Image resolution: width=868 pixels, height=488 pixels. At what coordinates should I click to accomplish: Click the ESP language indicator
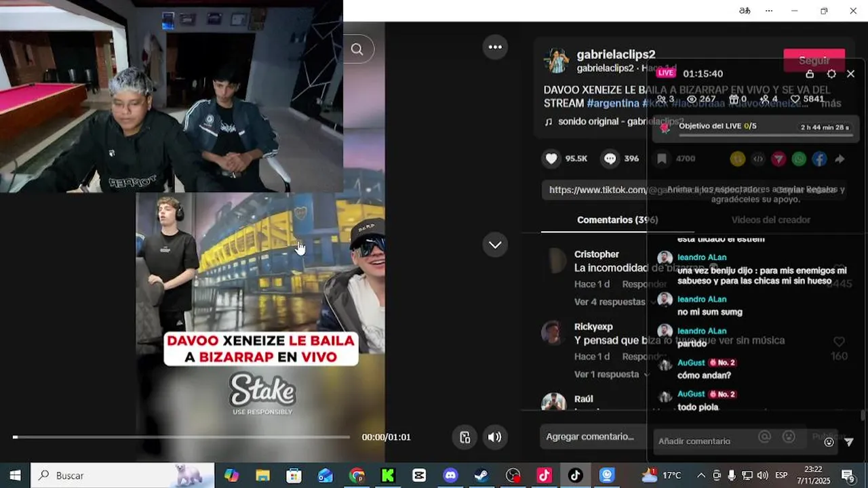pyautogui.click(x=781, y=476)
